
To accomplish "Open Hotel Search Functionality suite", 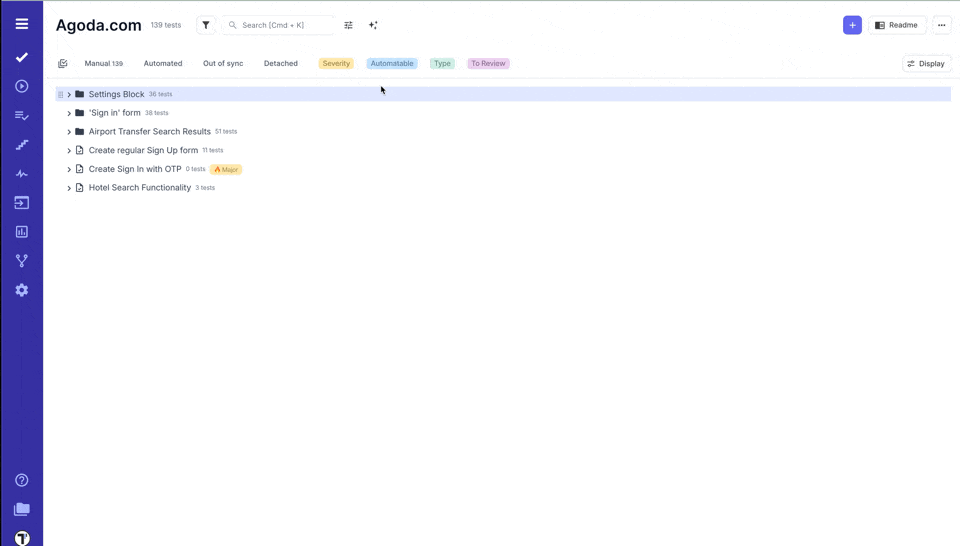I will pos(140,188).
